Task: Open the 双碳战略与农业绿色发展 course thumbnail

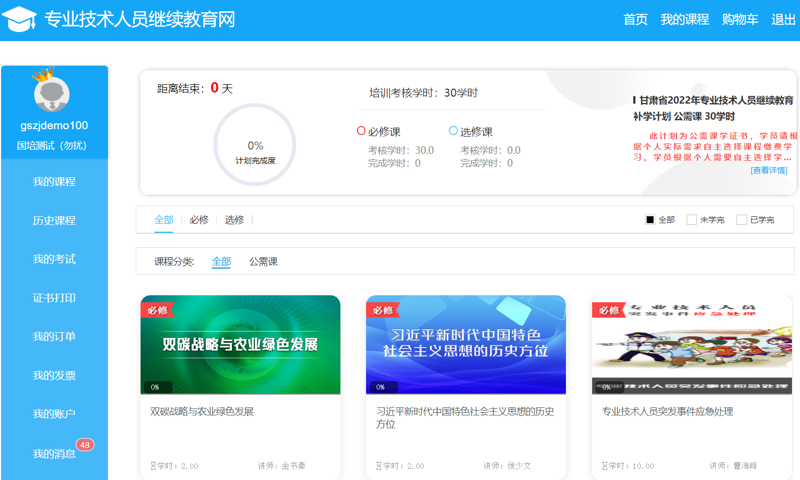Action: pyautogui.click(x=240, y=345)
